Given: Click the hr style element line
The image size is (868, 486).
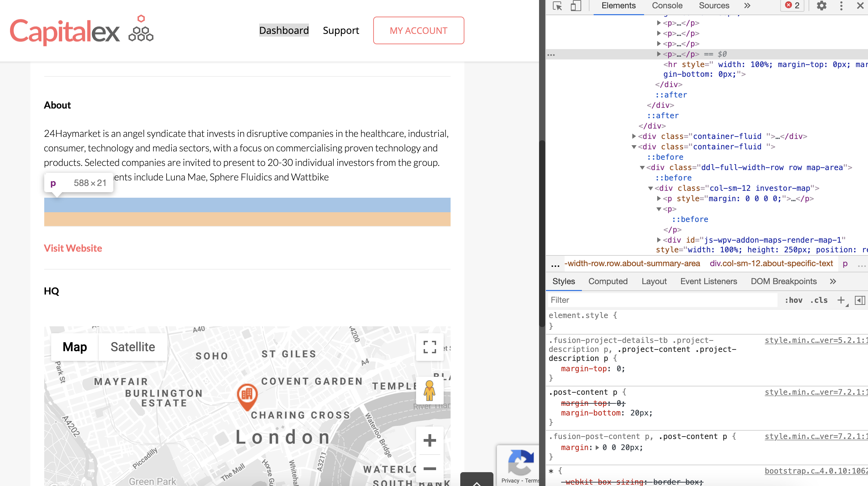Looking at the screenshot, I should click(x=765, y=69).
